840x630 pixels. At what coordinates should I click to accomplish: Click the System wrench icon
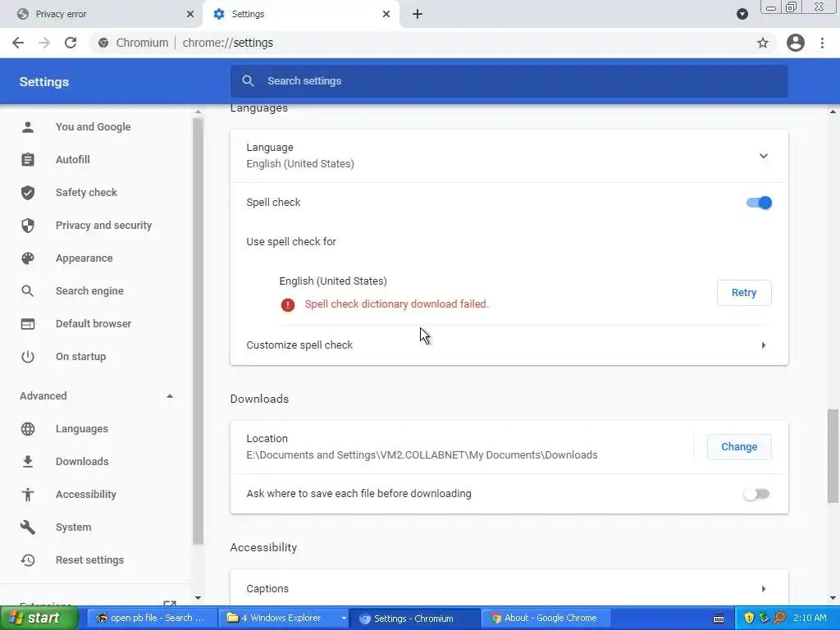coord(28,527)
